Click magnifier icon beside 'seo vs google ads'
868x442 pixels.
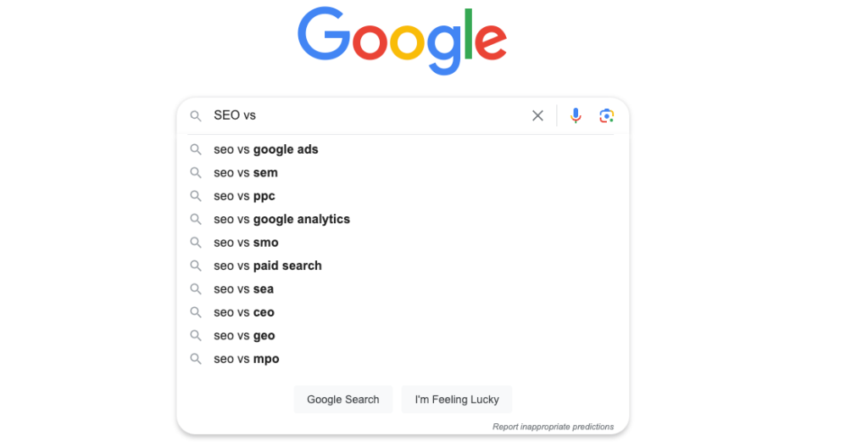(x=196, y=149)
